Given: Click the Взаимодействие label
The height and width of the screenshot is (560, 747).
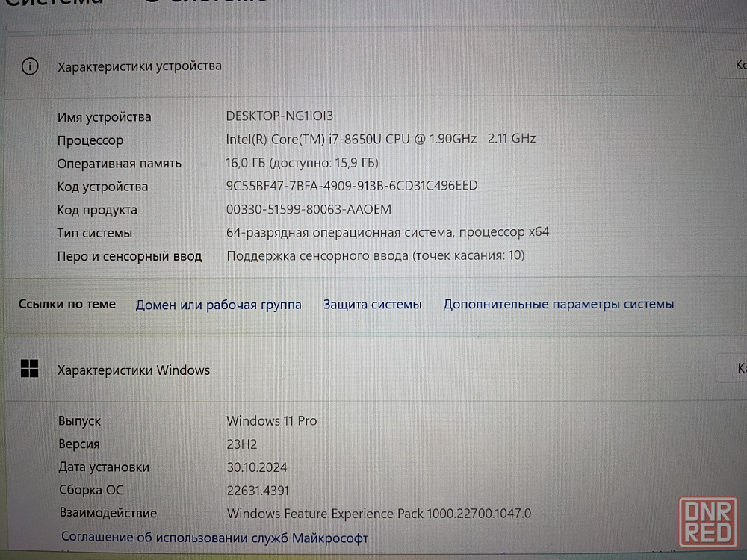Looking at the screenshot, I should coord(108,514).
